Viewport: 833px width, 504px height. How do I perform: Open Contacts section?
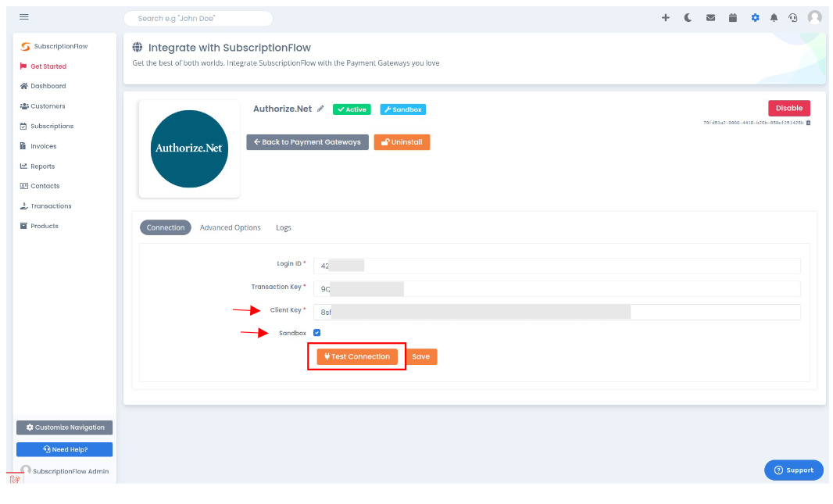[40, 186]
